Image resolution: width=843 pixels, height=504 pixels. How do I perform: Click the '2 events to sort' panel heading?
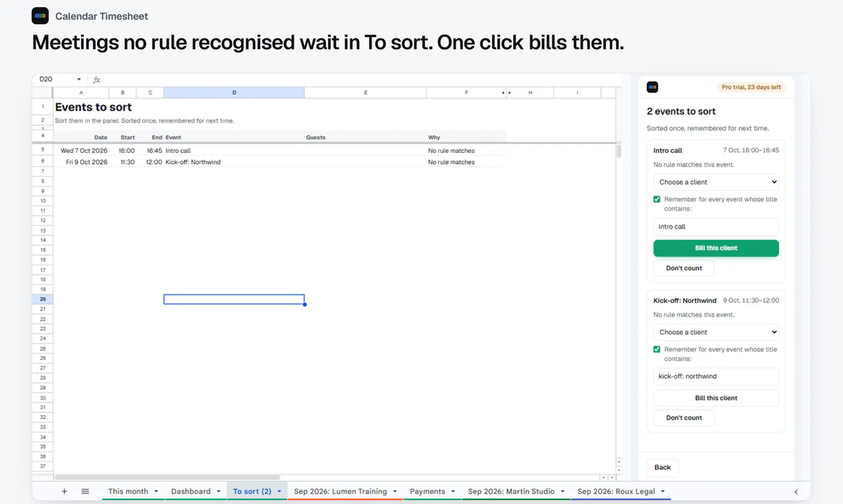click(x=681, y=111)
